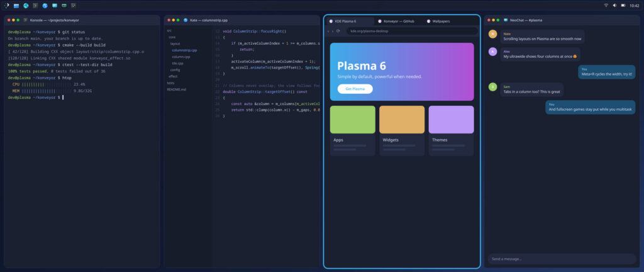Click Nate's 'Scrolling layouts on Plasma' message
The width and height of the screenshot is (644, 272).
(x=542, y=37)
